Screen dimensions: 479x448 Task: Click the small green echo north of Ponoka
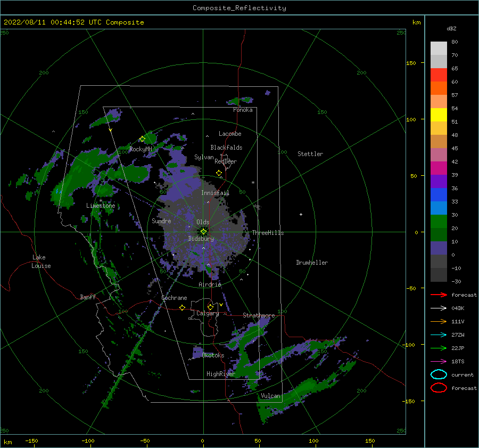(239, 101)
